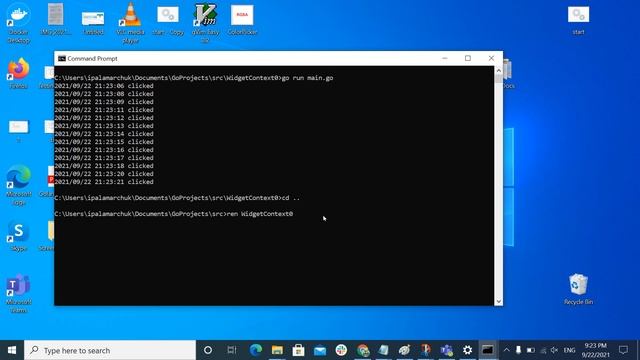
Task: Open the Recycle Bin
Action: [578, 289]
